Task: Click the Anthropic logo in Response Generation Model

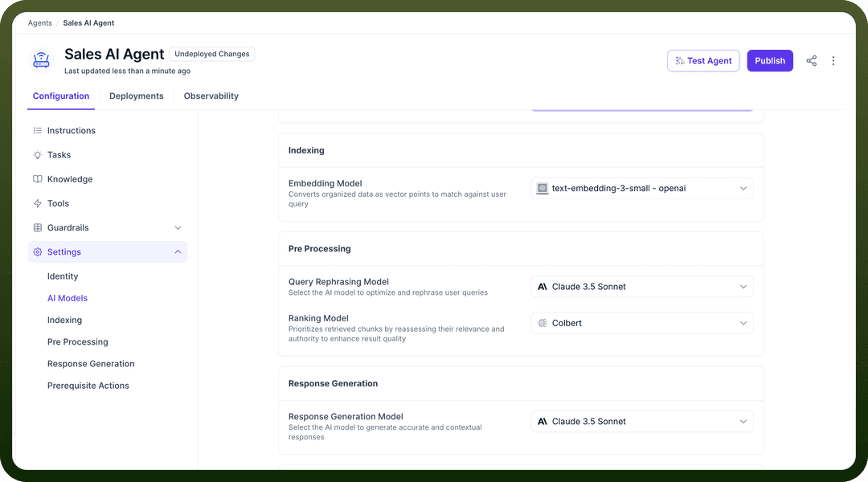Action: click(x=542, y=422)
